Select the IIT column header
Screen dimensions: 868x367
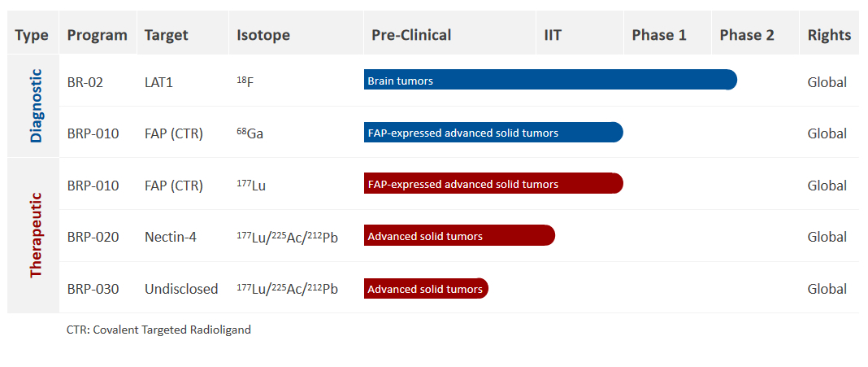click(x=553, y=36)
